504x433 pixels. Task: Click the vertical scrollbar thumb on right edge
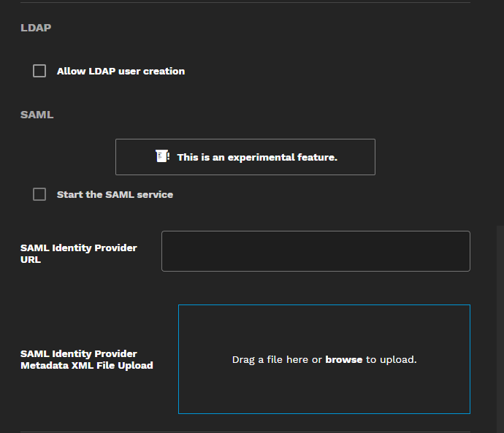coord(500,329)
